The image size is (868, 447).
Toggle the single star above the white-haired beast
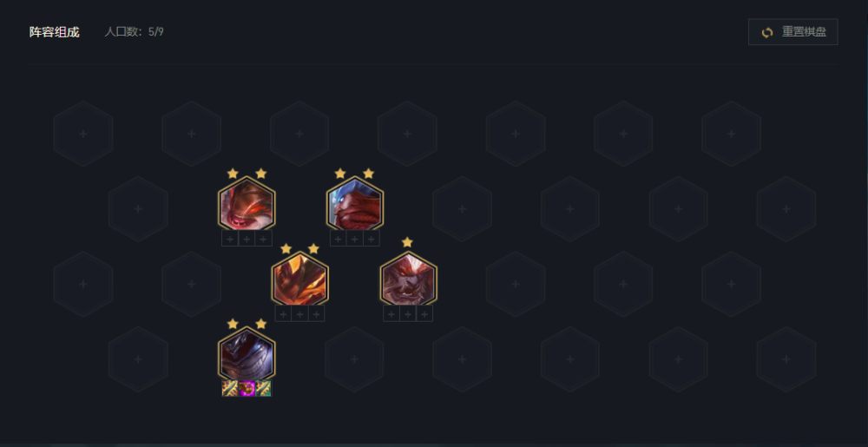(407, 242)
